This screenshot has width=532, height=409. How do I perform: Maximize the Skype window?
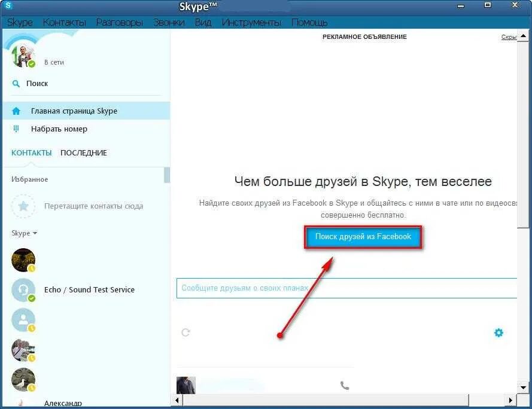(488, 5)
